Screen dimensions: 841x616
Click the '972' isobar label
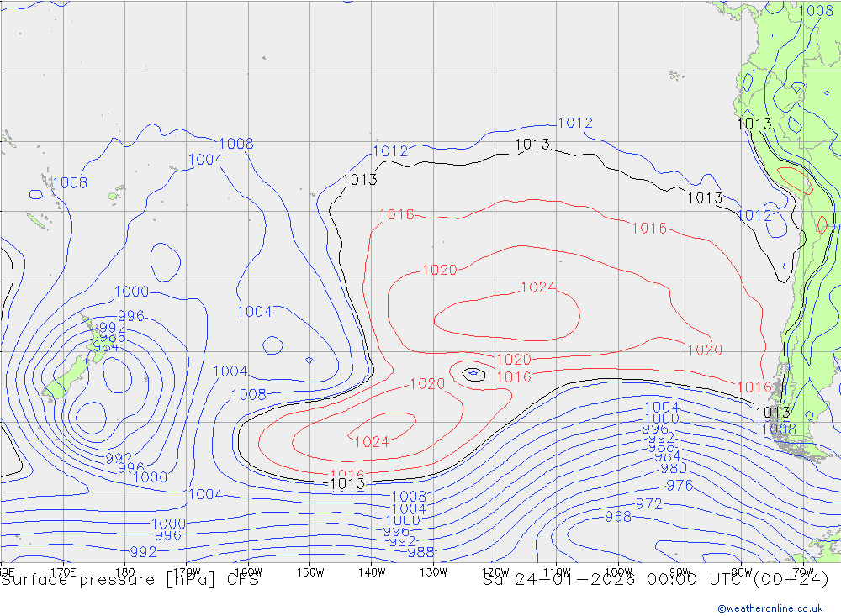[649, 504]
